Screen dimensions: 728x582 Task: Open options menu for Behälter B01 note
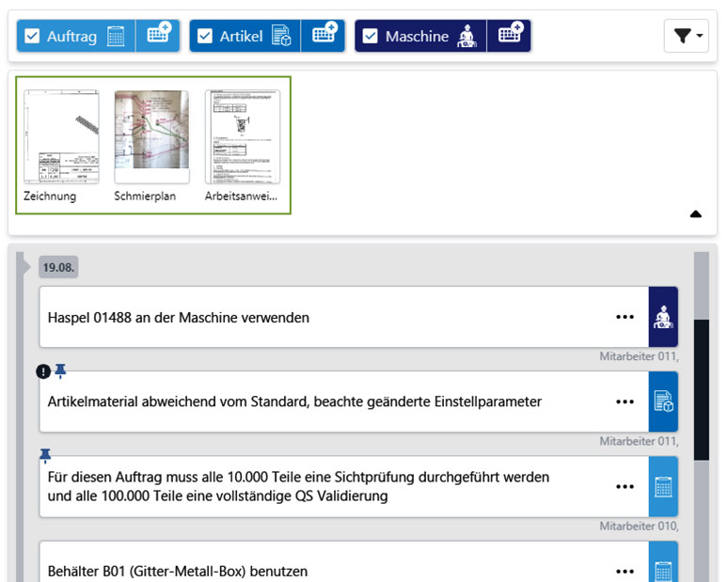(x=625, y=572)
